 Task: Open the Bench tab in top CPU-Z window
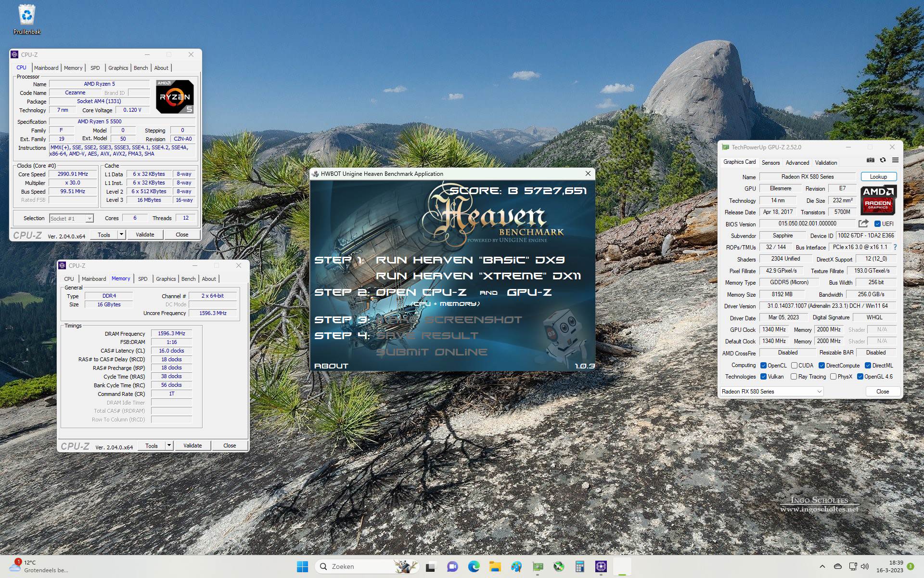[x=141, y=68]
